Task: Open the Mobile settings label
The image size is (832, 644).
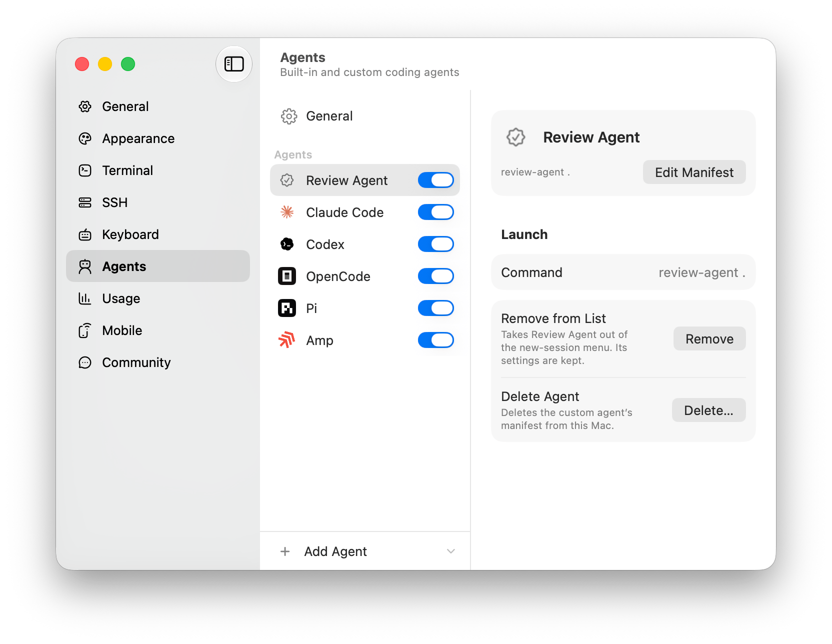Action: point(122,330)
